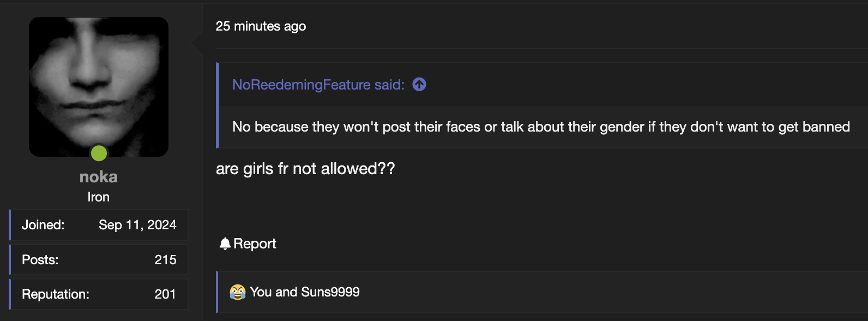This screenshot has height=321, width=868.
Task: Click the green online status dot
Action: tap(99, 153)
